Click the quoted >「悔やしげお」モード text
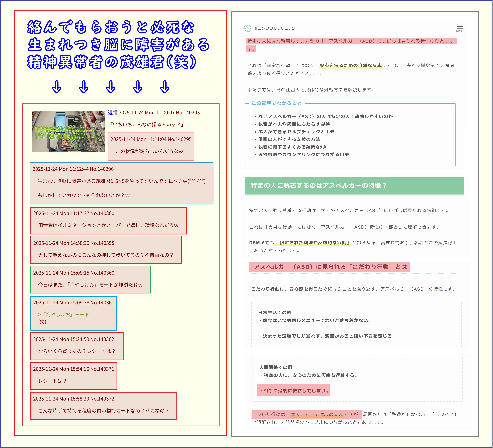 coord(64,314)
